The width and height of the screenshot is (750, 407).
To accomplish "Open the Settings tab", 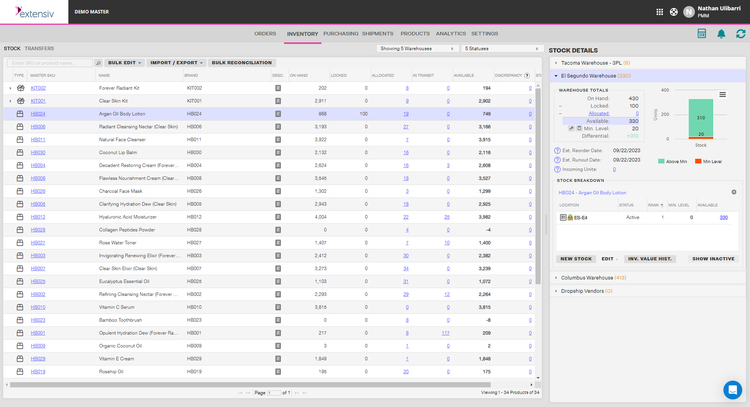I will click(485, 33).
